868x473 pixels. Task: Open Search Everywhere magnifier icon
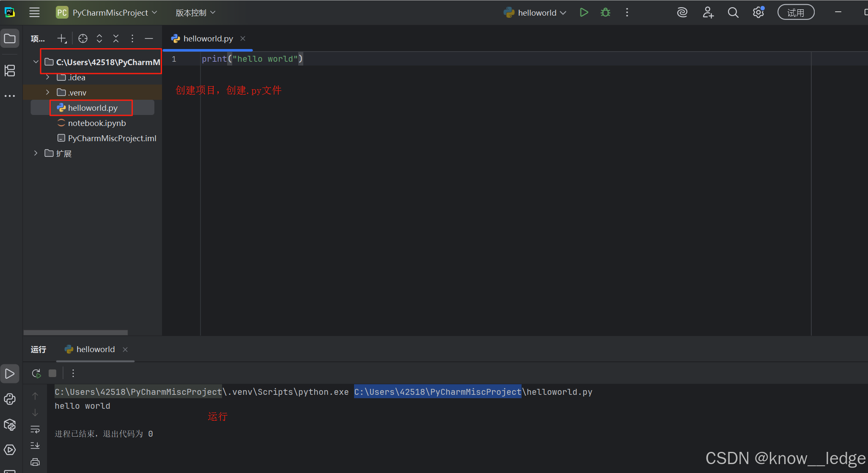733,13
